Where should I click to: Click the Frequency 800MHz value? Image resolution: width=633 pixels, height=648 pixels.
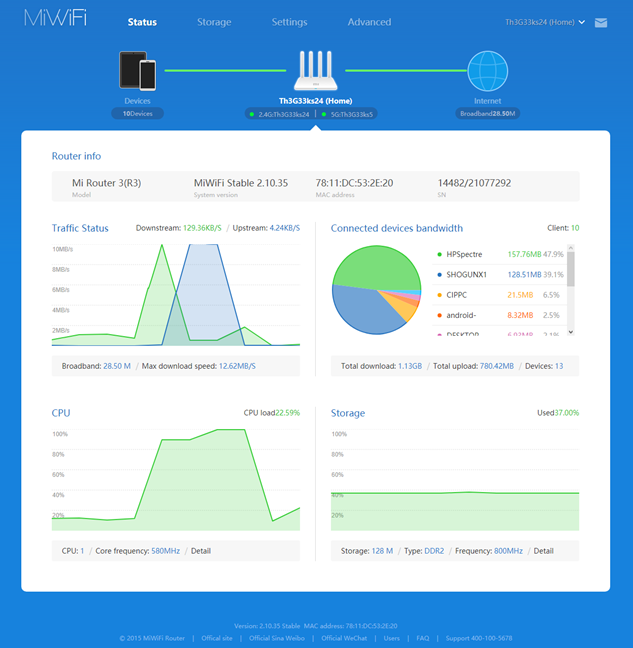click(x=509, y=551)
